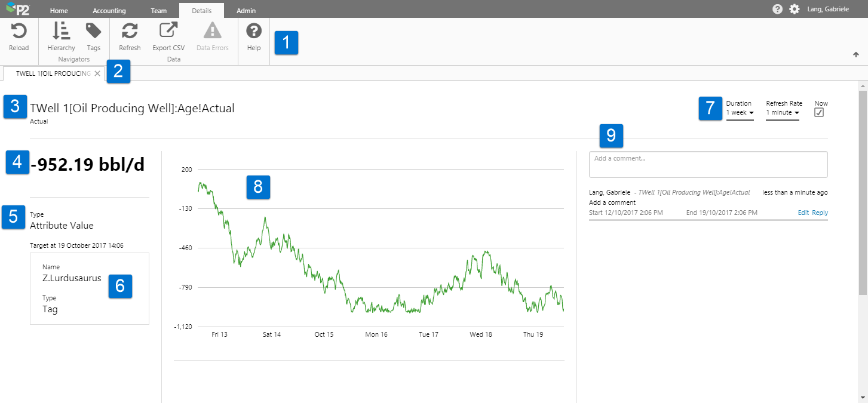Click the Reload icon in ribbon
Viewport: 868px width, 403px height.
click(x=19, y=32)
